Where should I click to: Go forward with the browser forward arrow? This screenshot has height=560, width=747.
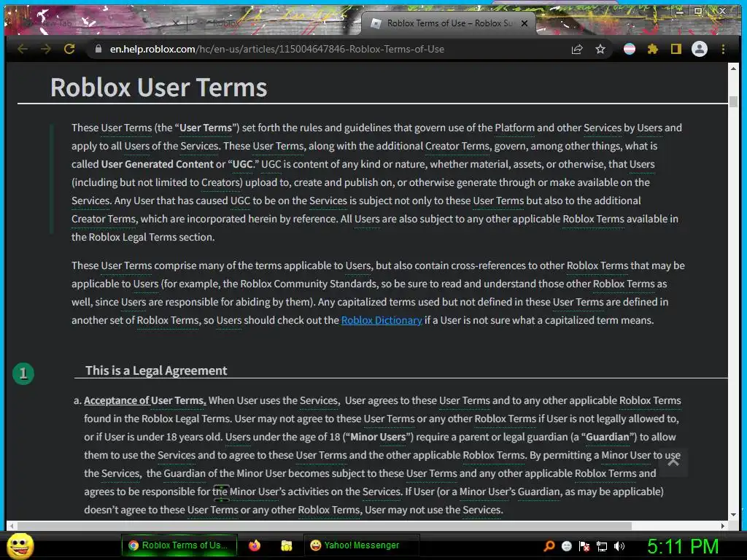click(46, 49)
